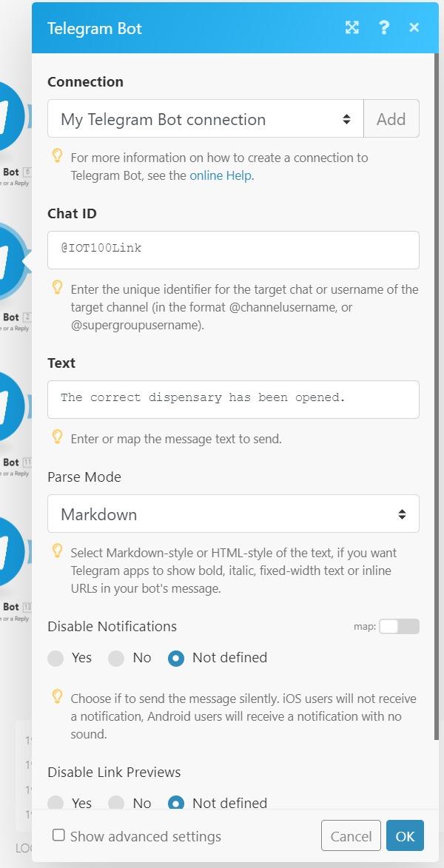Open the online Help link
Screen dimensions: 444x868
click(221, 176)
